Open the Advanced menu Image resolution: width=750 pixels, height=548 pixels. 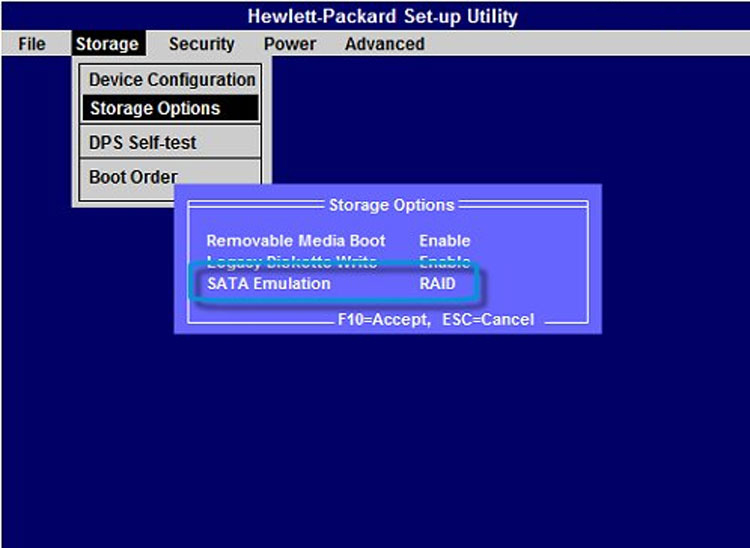pos(385,44)
